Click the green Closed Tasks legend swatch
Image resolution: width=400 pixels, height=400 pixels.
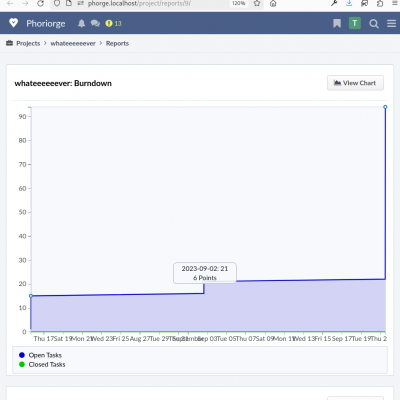22,364
